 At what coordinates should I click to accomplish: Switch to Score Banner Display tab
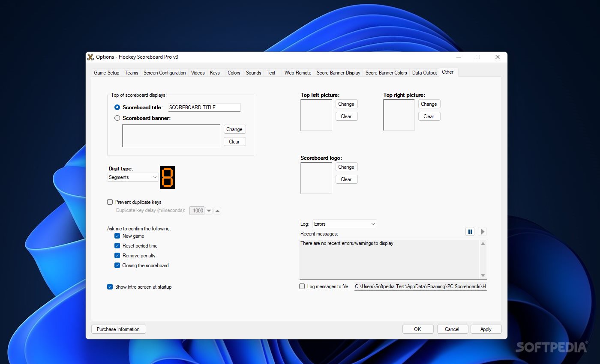[x=339, y=73]
